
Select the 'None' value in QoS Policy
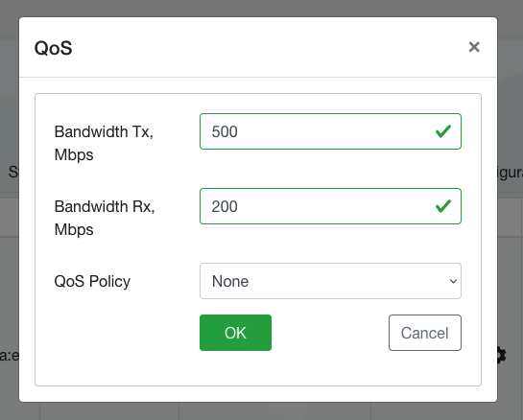(230, 281)
